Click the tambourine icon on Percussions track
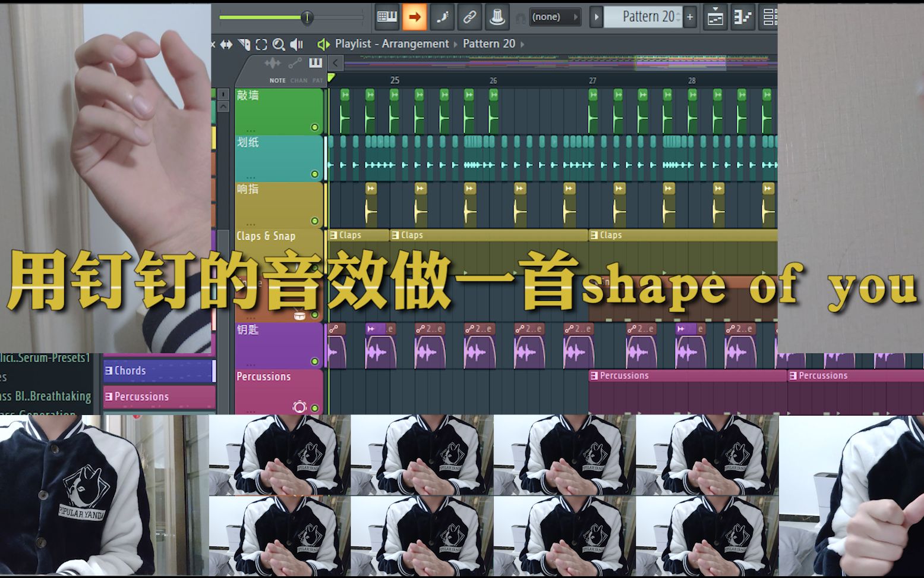 pyautogui.click(x=299, y=407)
